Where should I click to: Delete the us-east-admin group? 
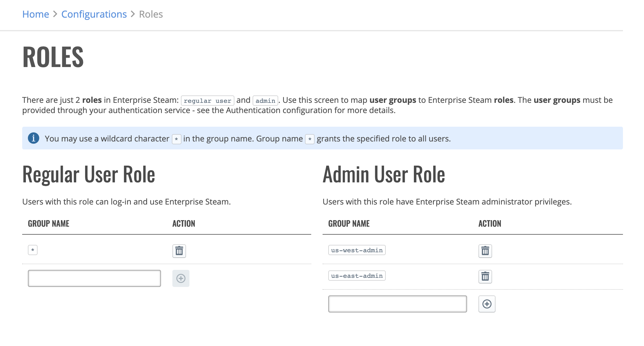[x=485, y=276]
